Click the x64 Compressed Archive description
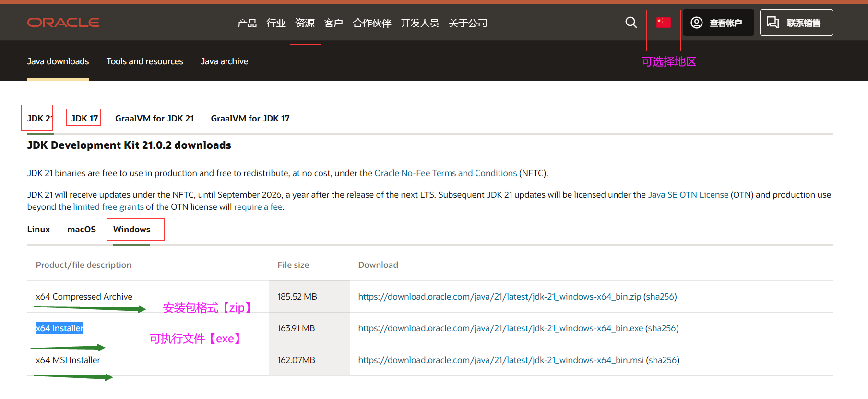 (x=84, y=297)
